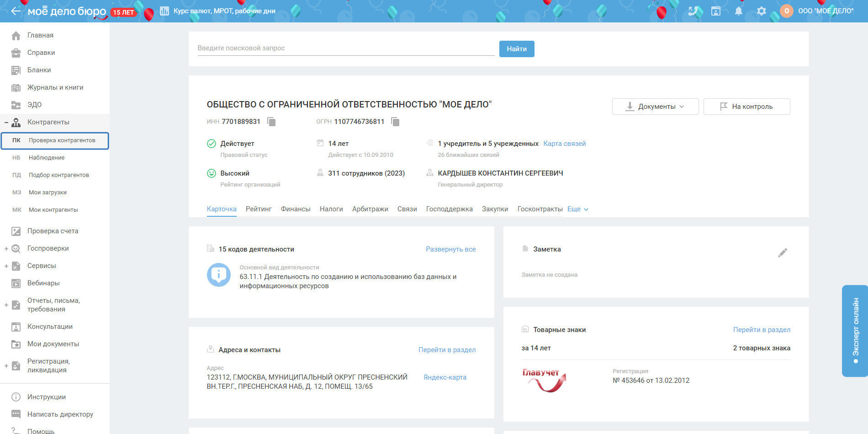
Task: Open the Эксперт онлайн side panel
Action: pyautogui.click(x=855, y=331)
